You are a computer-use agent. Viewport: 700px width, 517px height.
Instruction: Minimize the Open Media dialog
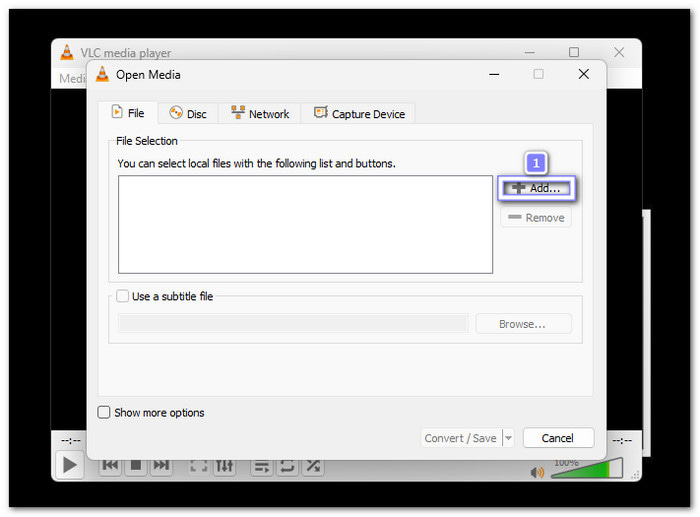pos(494,74)
